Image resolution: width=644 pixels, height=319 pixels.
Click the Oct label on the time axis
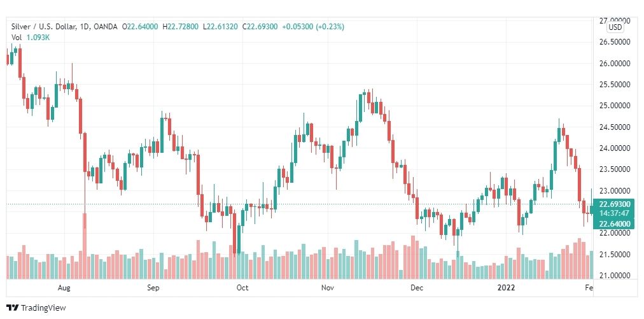click(242, 288)
